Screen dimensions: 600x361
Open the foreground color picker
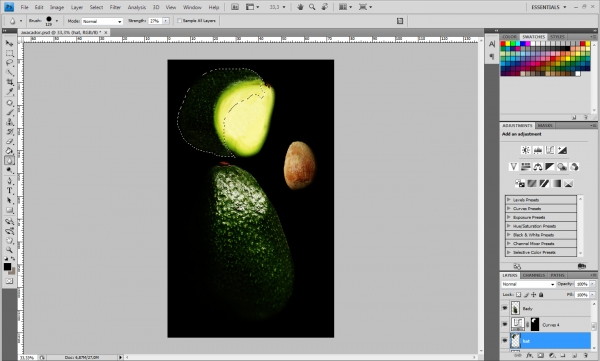pos(7,267)
